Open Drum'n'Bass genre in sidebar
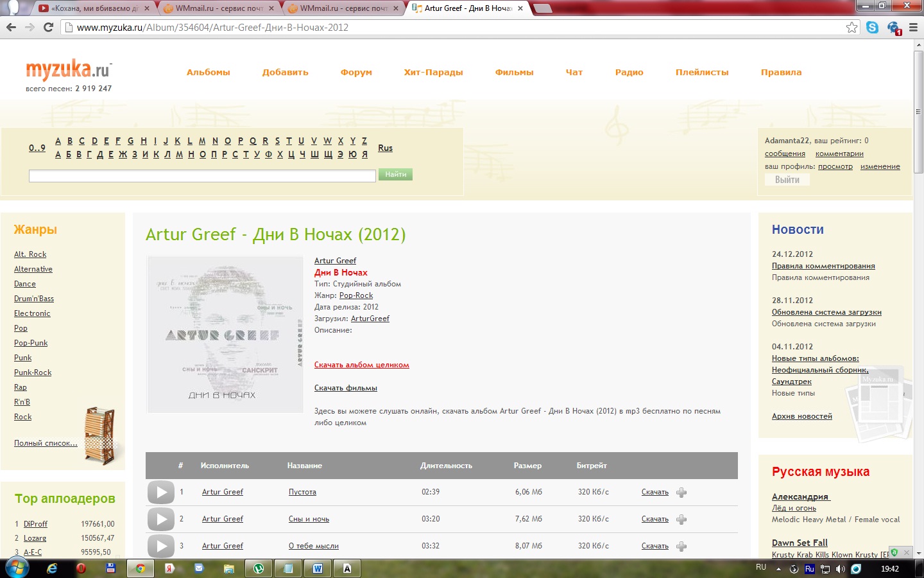 pos(34,299)
